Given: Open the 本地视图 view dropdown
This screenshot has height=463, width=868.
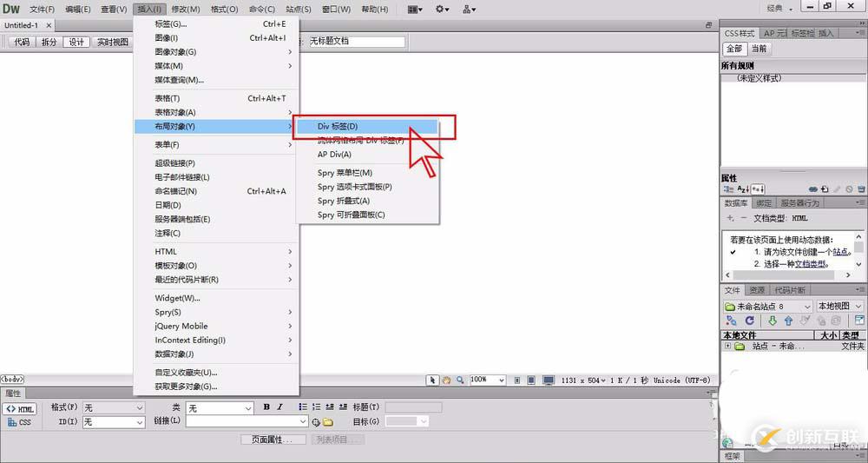Looking at the screenshot, I should [x=839, y=307].
